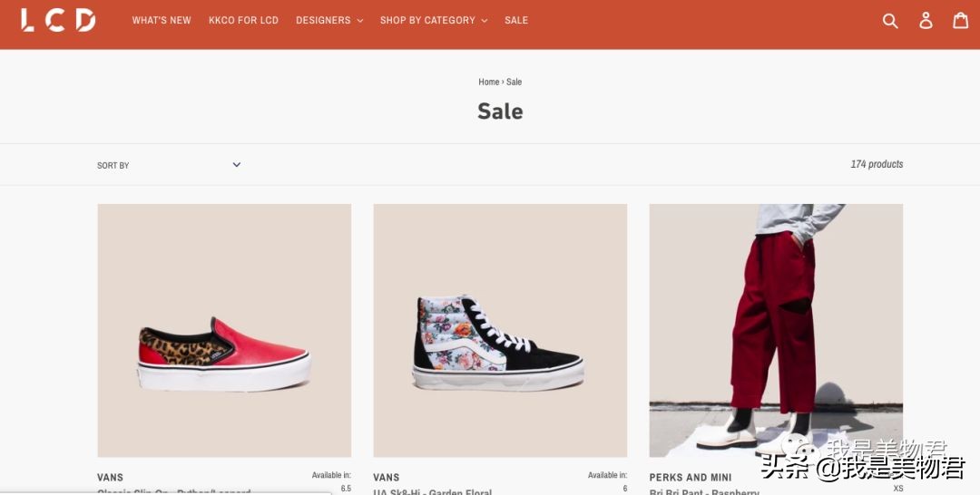The image size is (980, 495).
Task: Open the Sort By dropdown
Action: pos(169,165)
